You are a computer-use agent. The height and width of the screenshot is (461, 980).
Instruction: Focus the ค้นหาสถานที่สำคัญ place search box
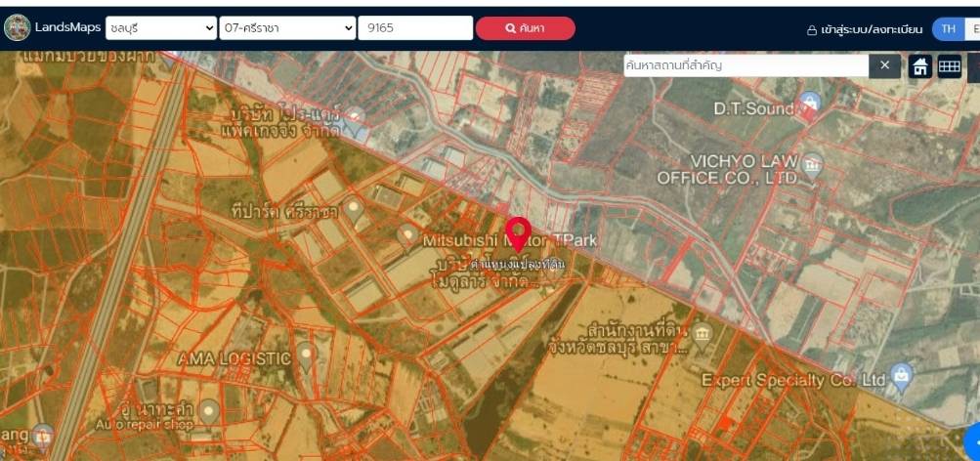[x=746, y=65]
